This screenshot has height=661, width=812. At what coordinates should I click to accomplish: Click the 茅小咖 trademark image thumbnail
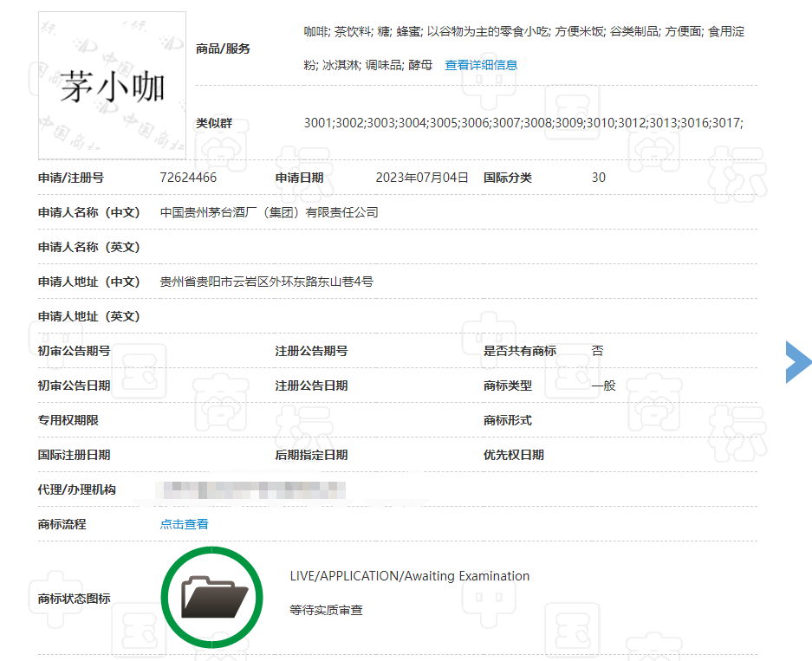(x=112, y=86)
